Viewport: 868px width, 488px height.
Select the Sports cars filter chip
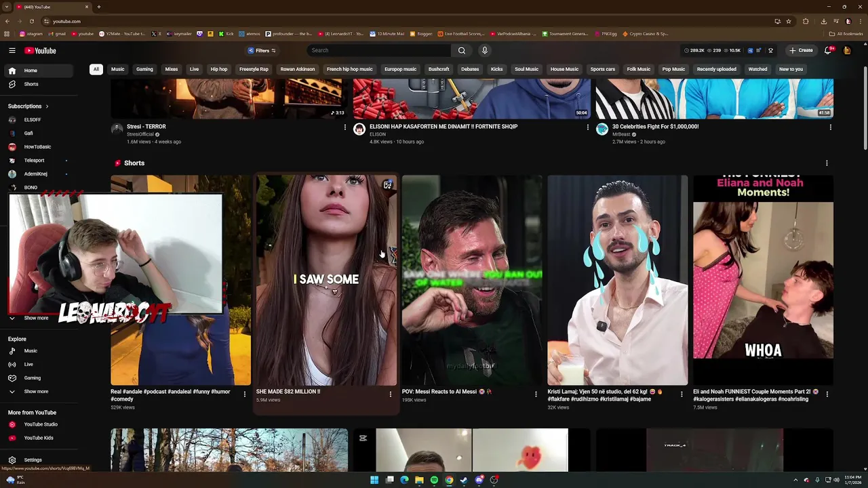coord(602,69)
